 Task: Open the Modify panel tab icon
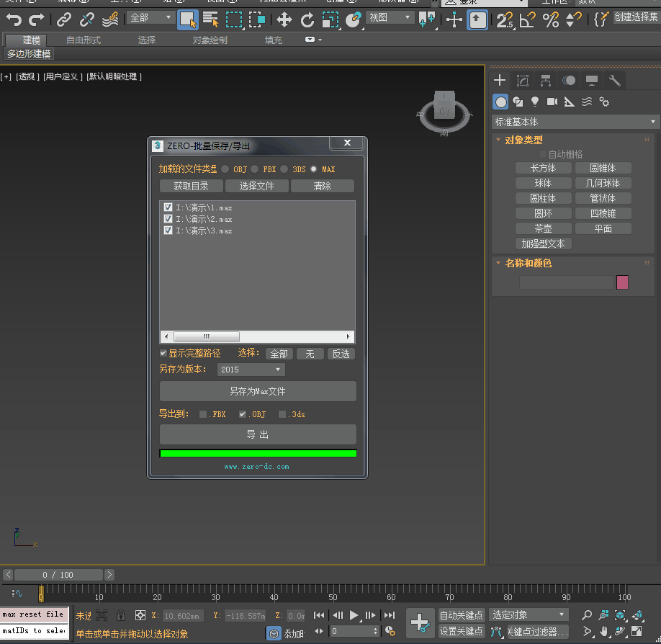tap(523, 80)
